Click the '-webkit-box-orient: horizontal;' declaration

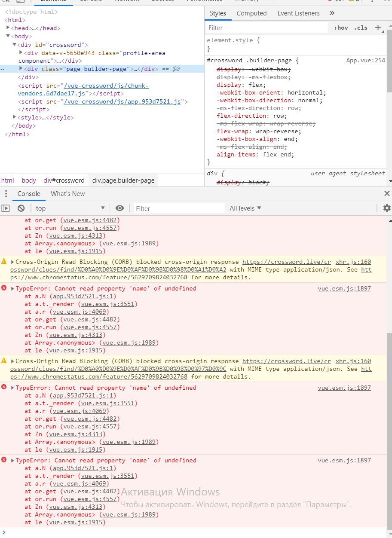point(271,92)
